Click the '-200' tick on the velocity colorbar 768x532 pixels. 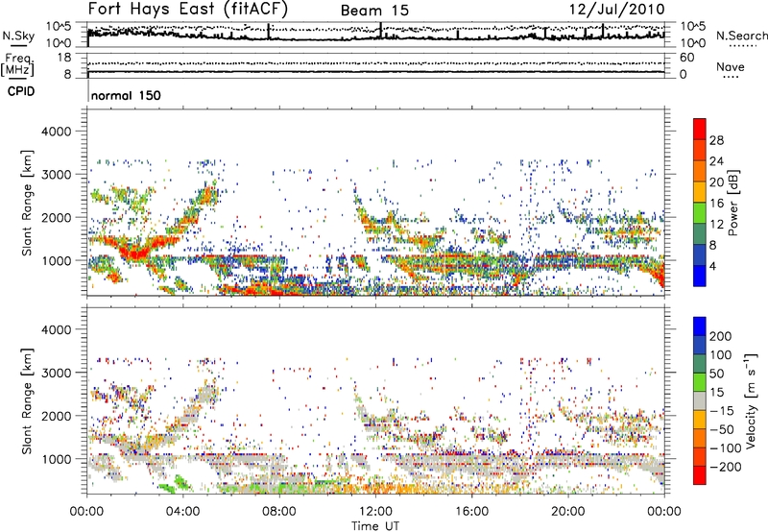point(726,467)
